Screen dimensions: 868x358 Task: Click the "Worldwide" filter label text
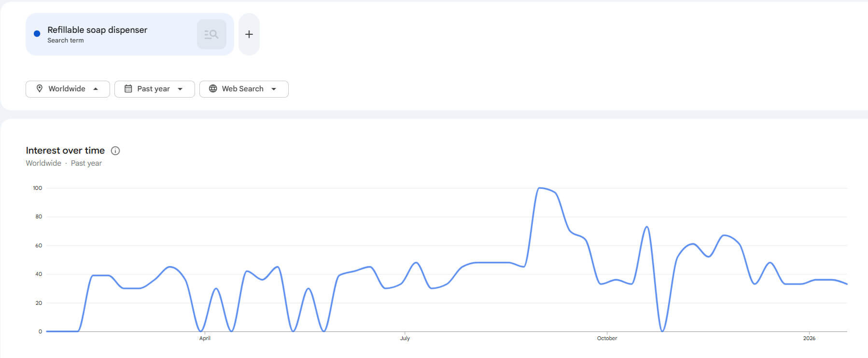[x=67, y=89]
